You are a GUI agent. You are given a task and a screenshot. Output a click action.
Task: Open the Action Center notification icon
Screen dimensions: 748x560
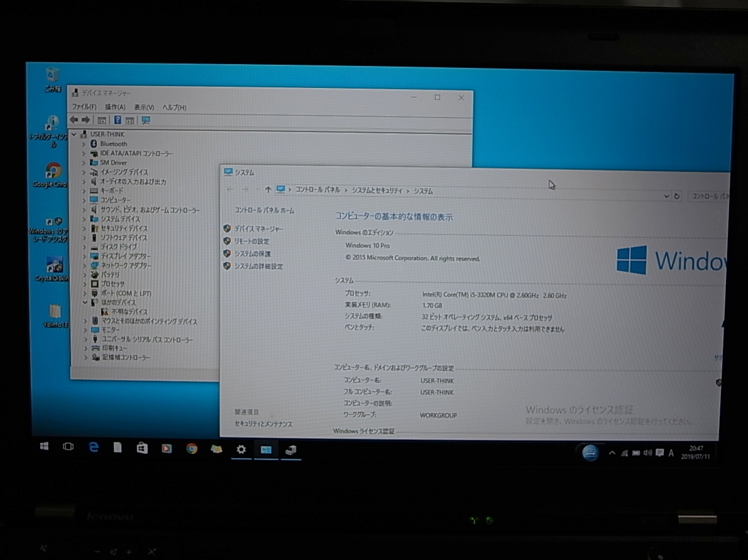(x=660, y=453)
